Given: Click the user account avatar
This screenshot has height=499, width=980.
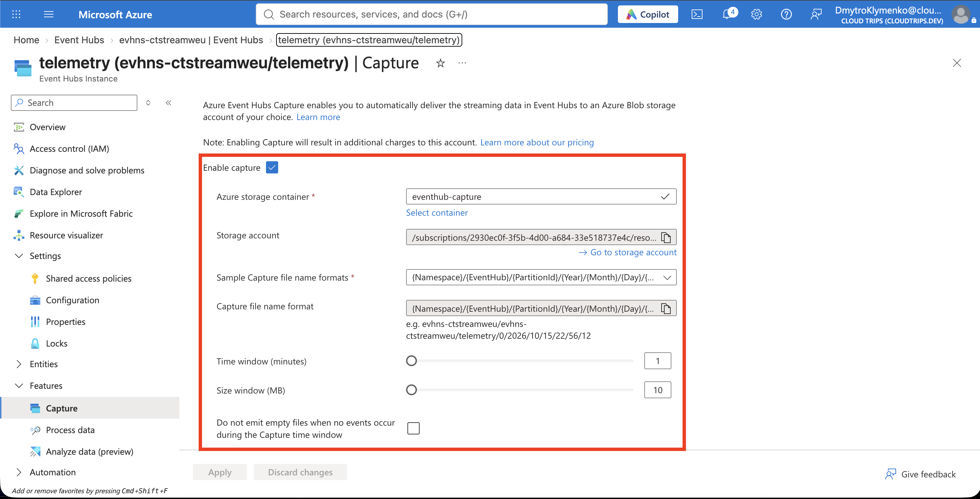Looking at the screenshot, I should pyautogui.click(x=961, y=15).
